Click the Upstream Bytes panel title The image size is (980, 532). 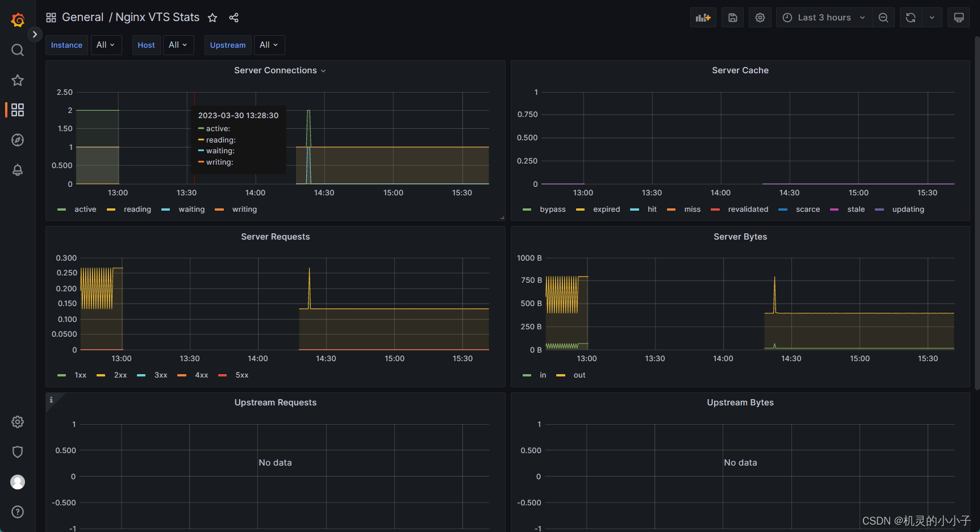(x=740, y=403)
